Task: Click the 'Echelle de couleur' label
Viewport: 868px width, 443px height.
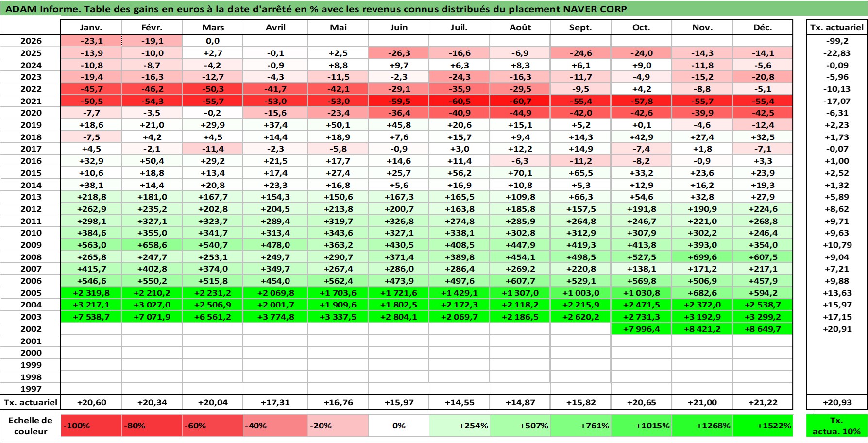Action: (x=31, y=426)
